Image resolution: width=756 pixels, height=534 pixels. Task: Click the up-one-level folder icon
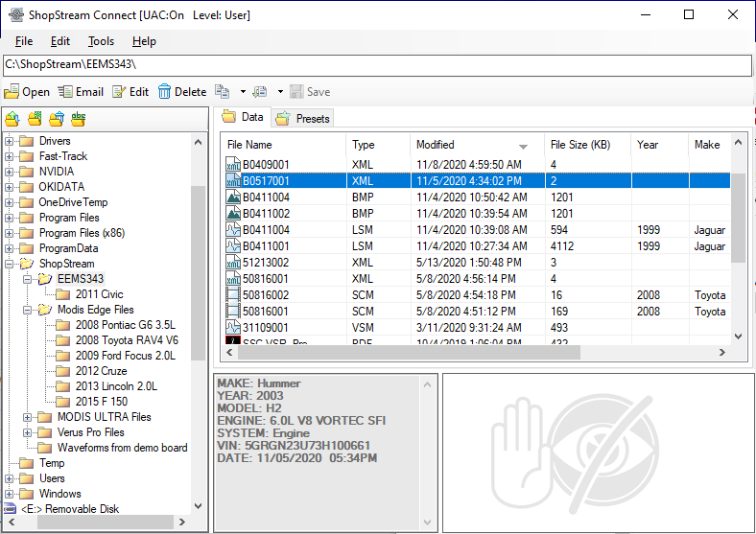pyautogui.click(x=12, y=119)
